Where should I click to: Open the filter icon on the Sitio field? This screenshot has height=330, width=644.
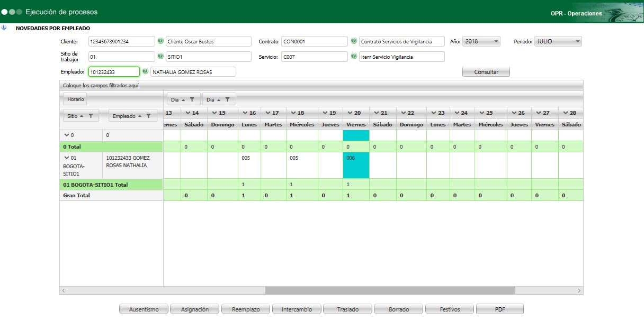[x=91, y=116]
